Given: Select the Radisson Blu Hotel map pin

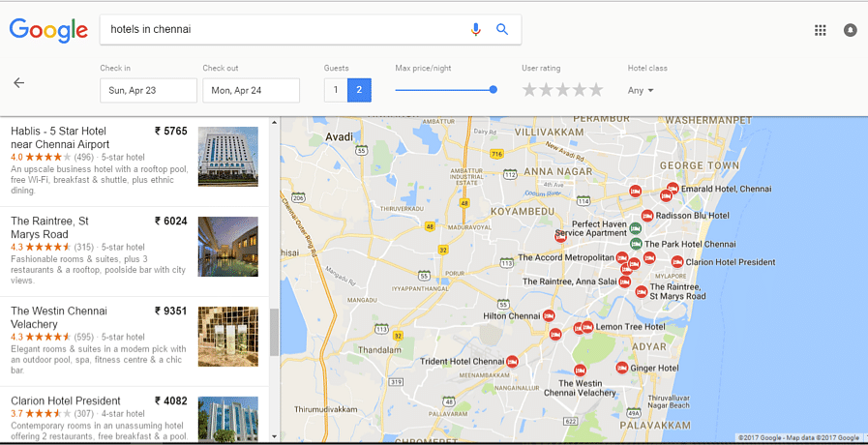Looking at the screenshot, I should pyautogui.click(x=647, y=216).
